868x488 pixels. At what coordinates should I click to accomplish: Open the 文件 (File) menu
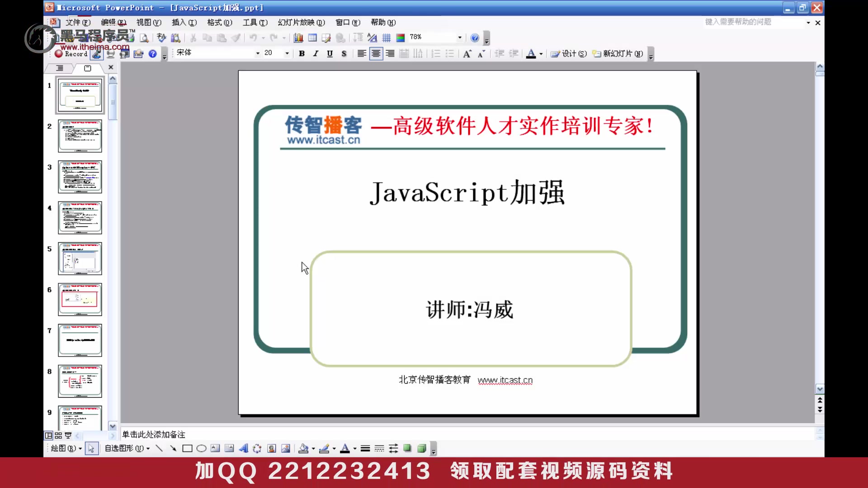78,23
